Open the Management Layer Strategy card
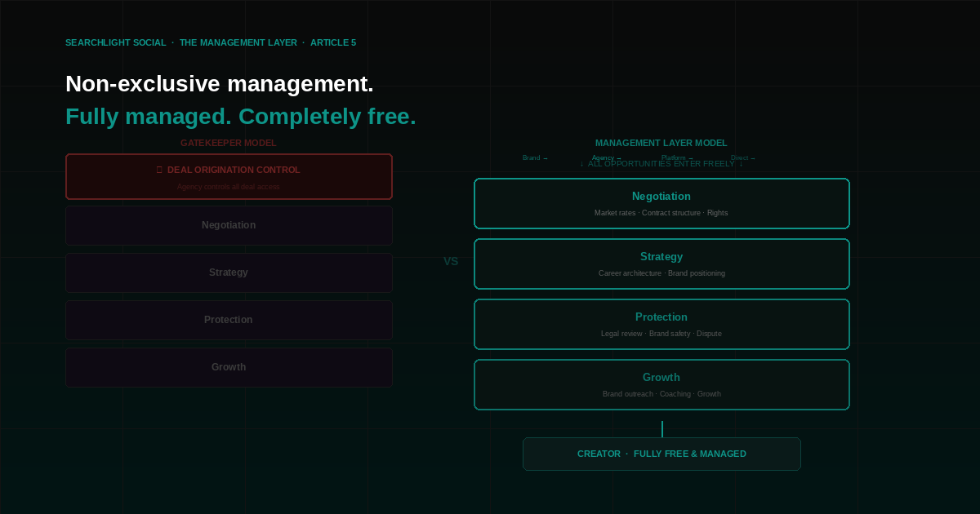This screenshot has width=980, height=514. pos(661,264)
